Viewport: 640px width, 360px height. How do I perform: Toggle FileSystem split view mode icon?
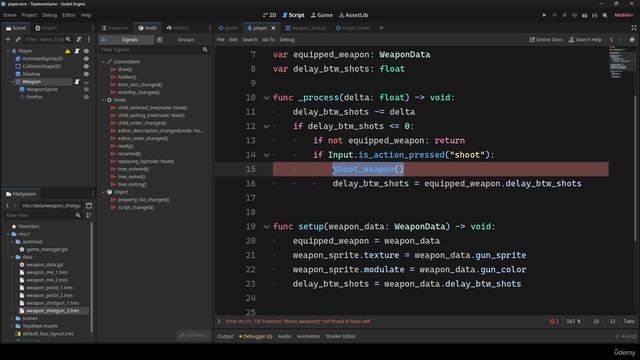[x=89, y=206]
